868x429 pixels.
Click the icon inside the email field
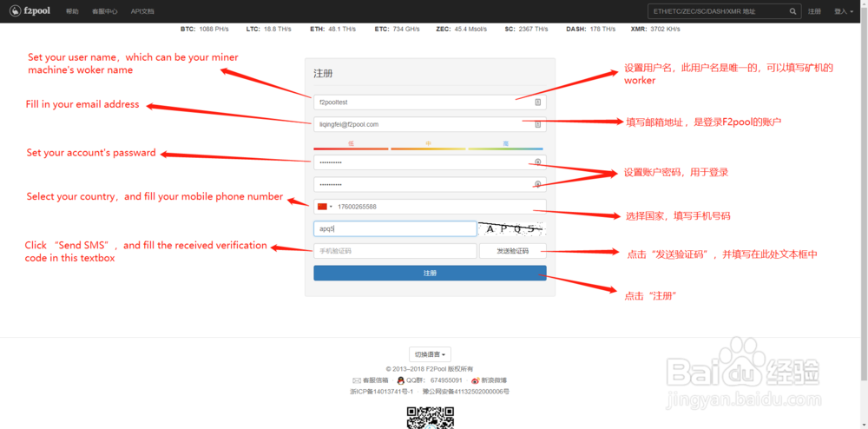click(x=537, y=124)
